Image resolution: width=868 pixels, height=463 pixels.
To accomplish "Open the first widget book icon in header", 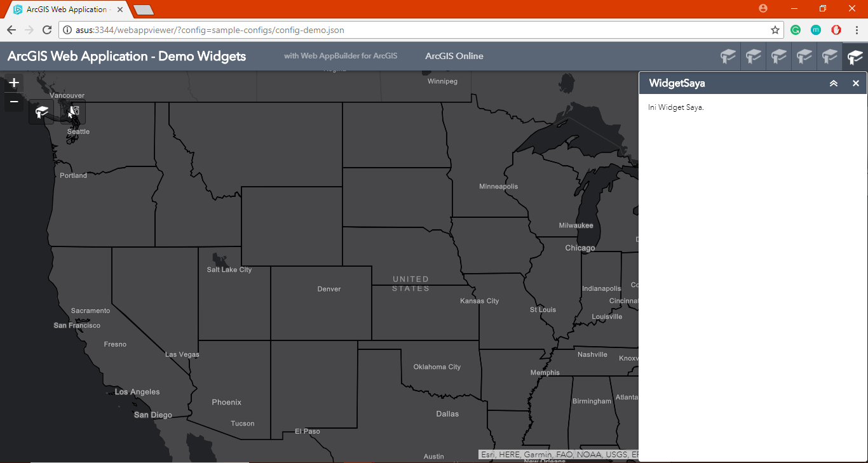I will (728, 56).
